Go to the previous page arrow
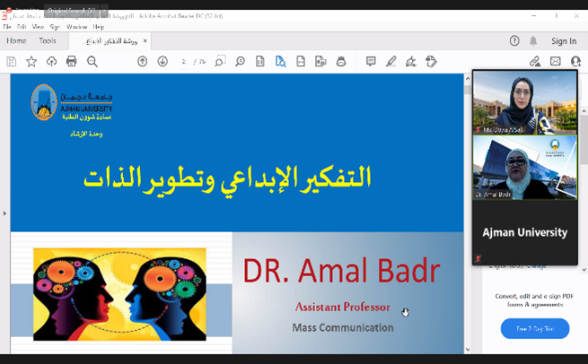 click(142, 62)
